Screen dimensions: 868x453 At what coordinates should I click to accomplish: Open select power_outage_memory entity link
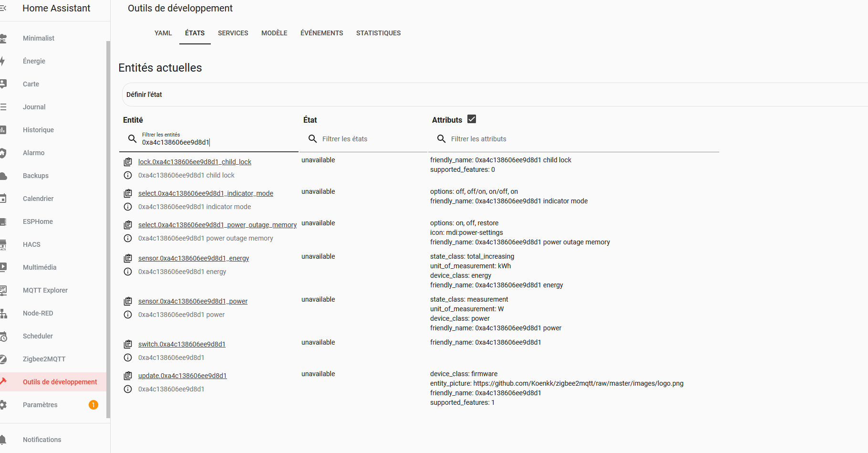[x=217, y=225]
